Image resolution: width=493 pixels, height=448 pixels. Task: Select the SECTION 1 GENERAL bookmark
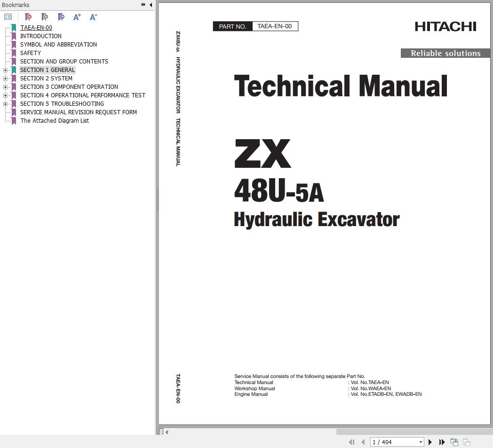point(48,70)
